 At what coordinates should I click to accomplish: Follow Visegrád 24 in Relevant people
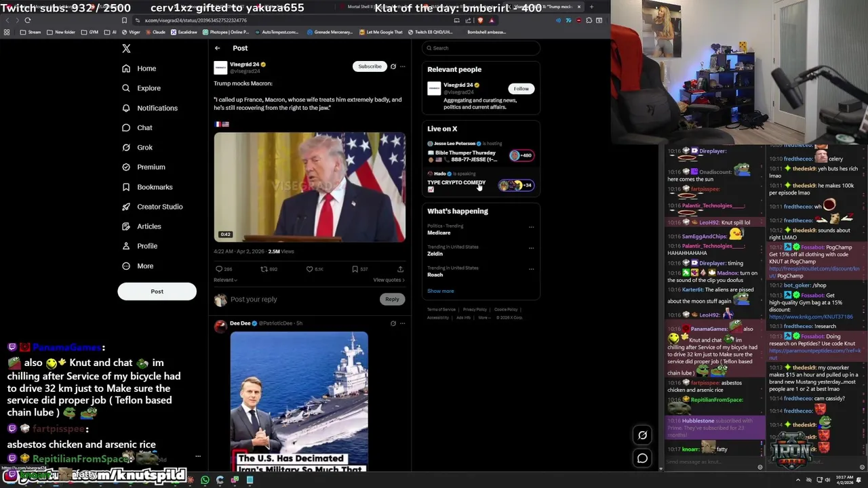pos(521,89)
